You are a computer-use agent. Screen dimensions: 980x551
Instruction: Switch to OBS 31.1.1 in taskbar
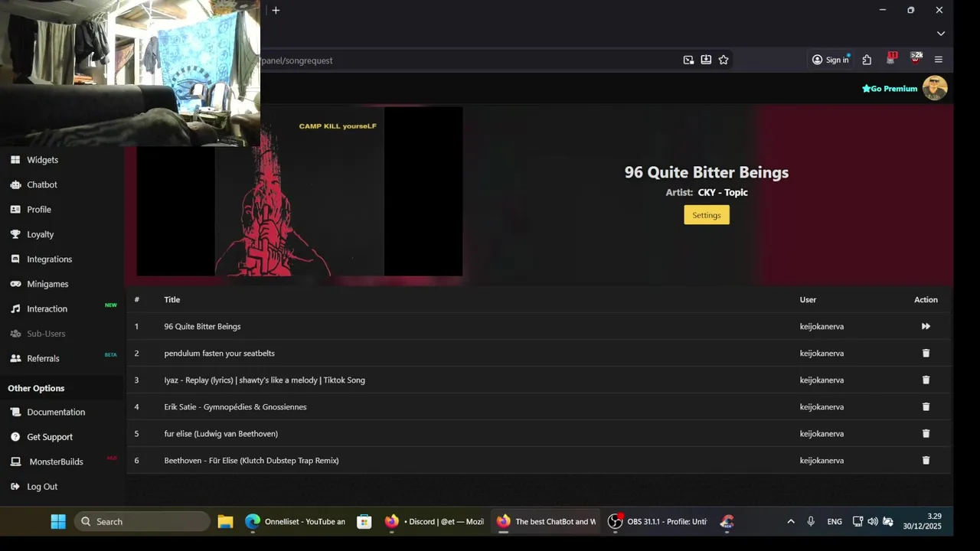pyautogui.click(x=657, y=521)
